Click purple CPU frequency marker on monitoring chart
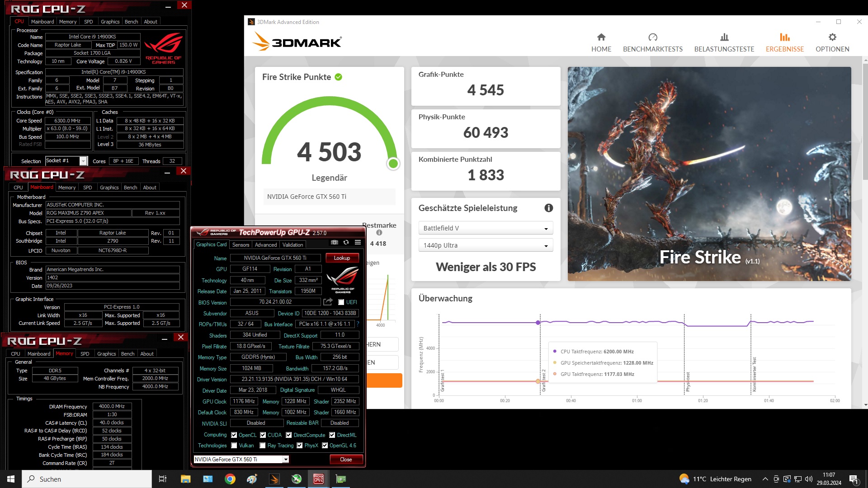 (x=538, y=323)
